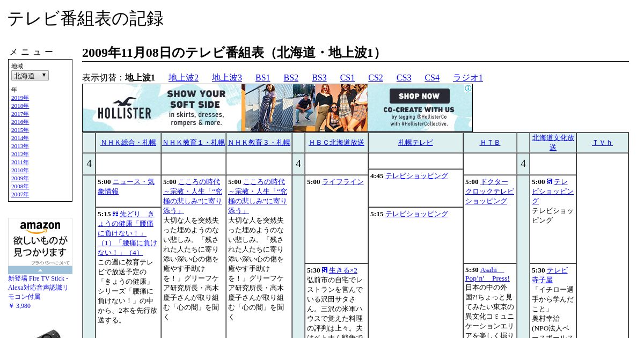
Task: Open the ＴＶｈ channel header link
Action: coord(603,142)
